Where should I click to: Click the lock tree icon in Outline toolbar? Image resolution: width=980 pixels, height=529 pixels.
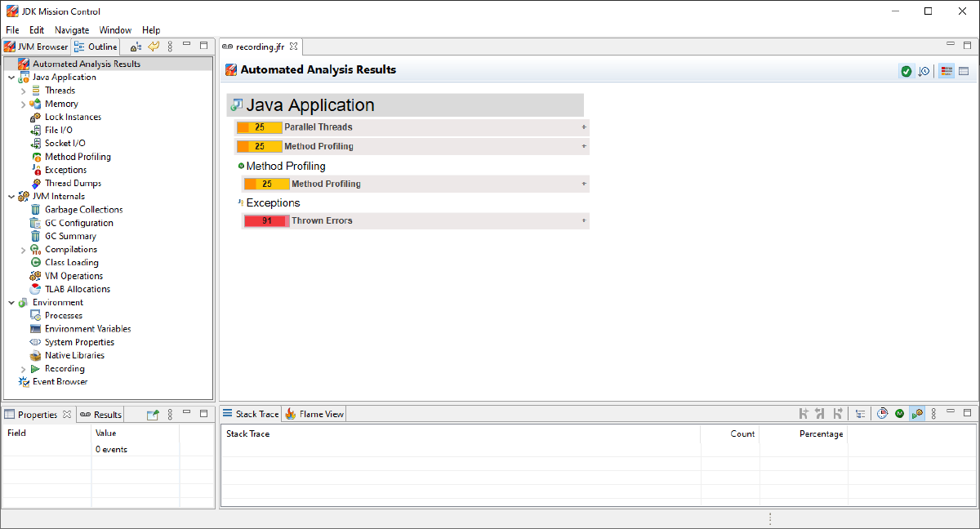[x=136, y=47]
